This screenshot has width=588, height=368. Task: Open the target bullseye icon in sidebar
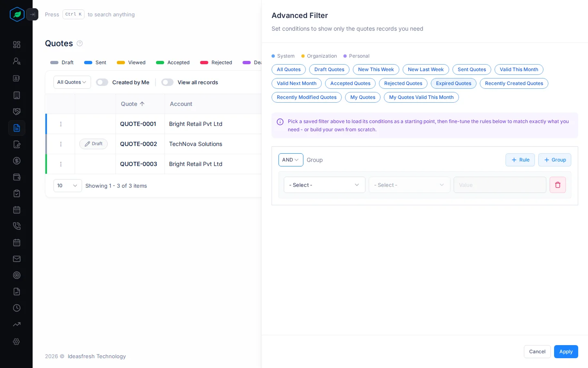(17, 275)
